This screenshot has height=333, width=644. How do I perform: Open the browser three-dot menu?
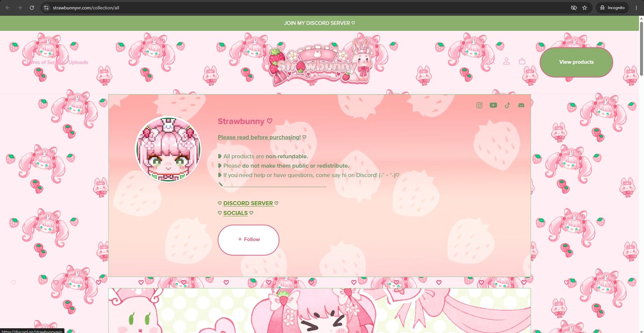[636, 8]
